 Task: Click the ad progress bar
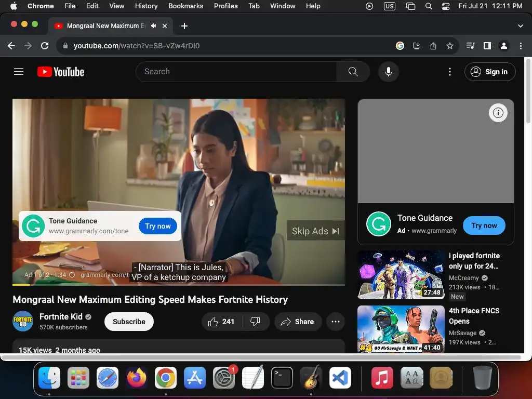179,285
